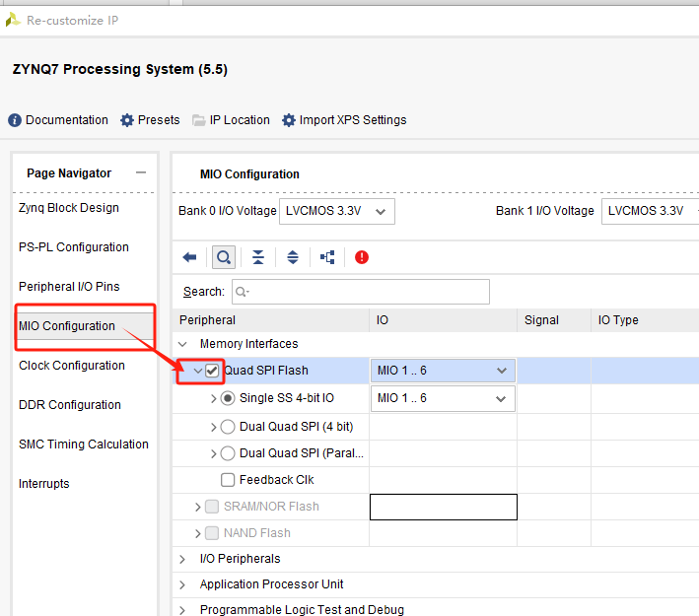Click the Documentation info icon
The height and width of the screenshot is (616, 699).
[x=15, y=120]
